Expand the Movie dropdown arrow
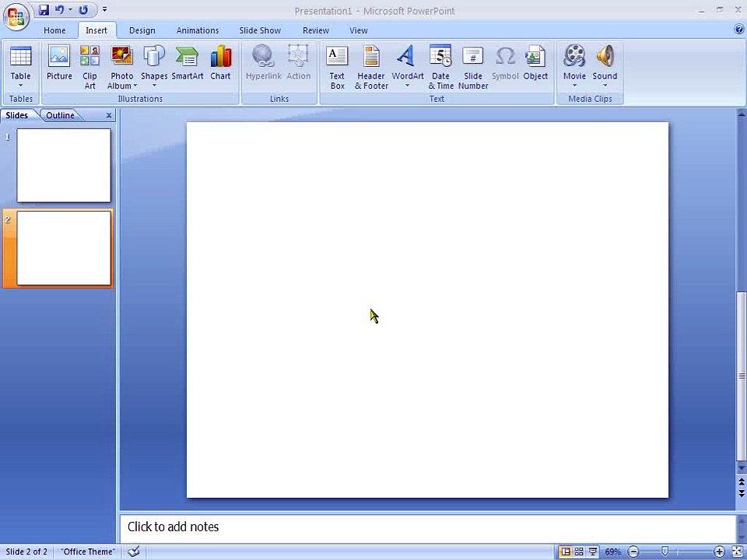The width and height of the screenshot is (747, 560). point(574,86)
